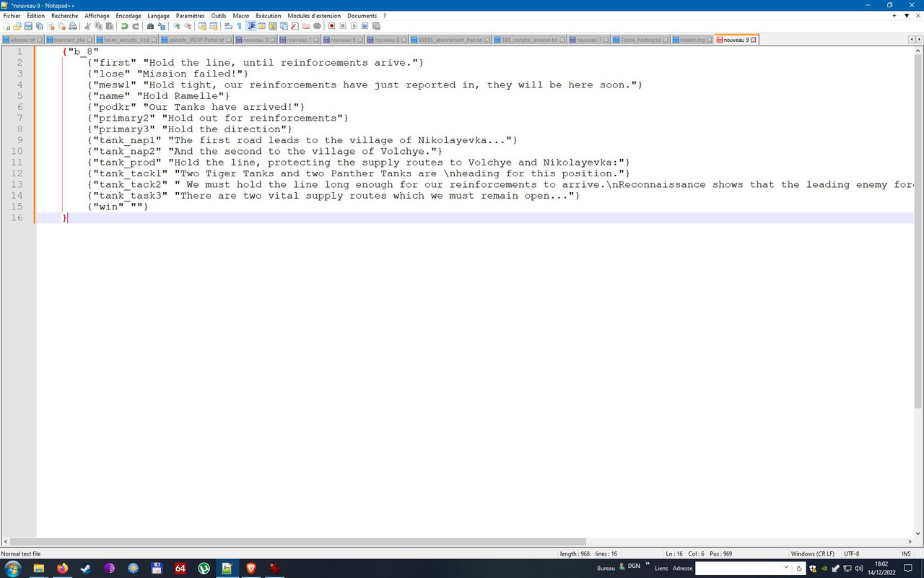924x578 pixels.
Task: Open Firefox from the taskbar
Action: 62,569
